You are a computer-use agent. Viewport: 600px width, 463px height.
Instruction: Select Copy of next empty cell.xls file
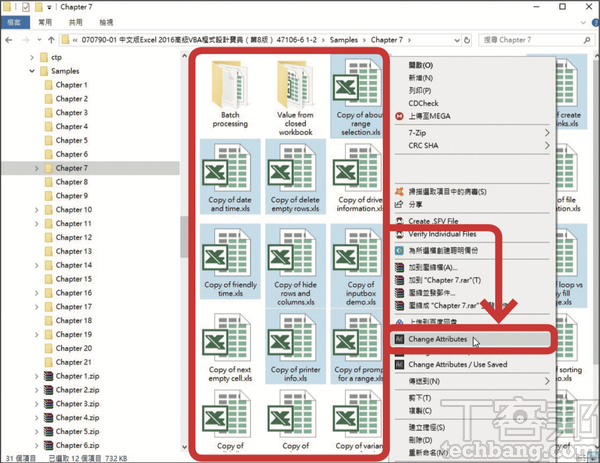click(230, 347)
